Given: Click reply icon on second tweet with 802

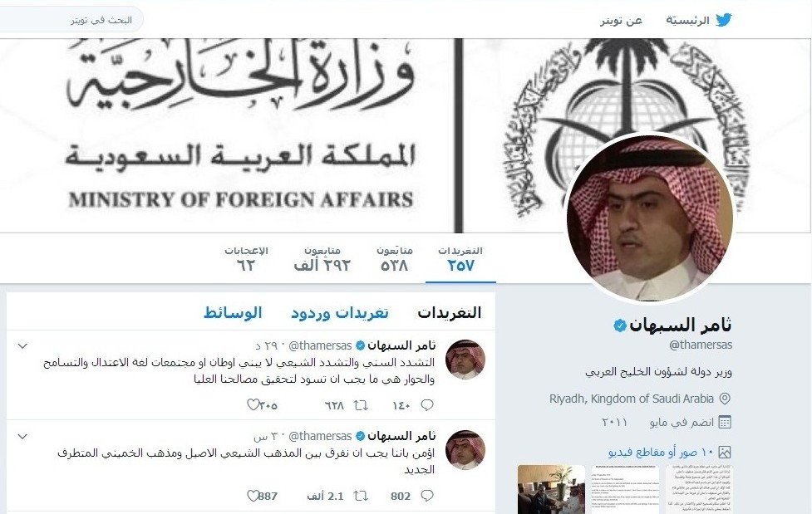Looking at the screenshot, I should click(427, 496).
